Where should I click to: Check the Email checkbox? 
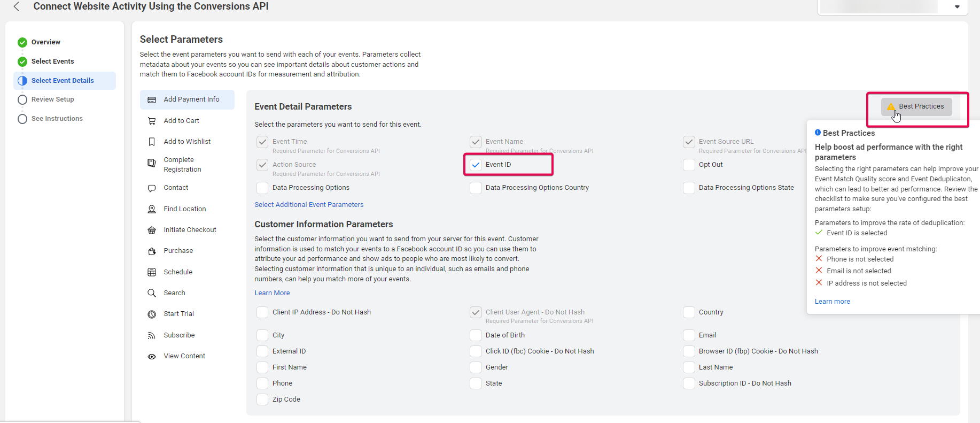(689, 335)
